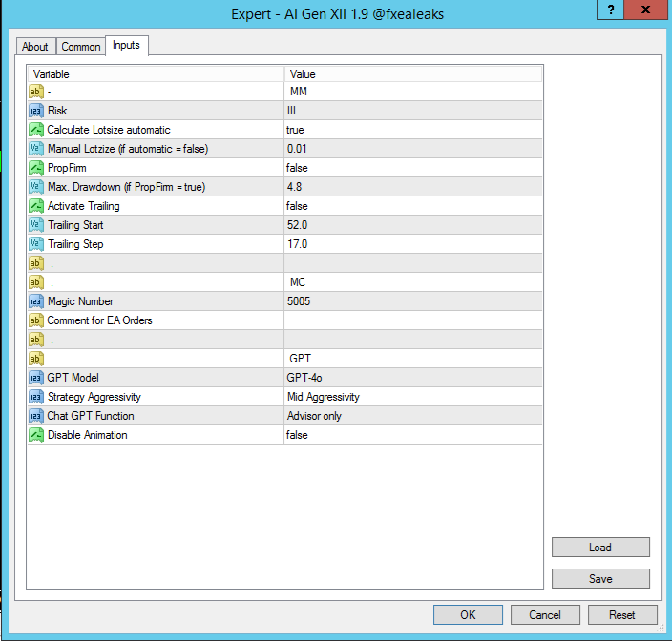Click the bool icon beside PropFirm

coord(36,168)
